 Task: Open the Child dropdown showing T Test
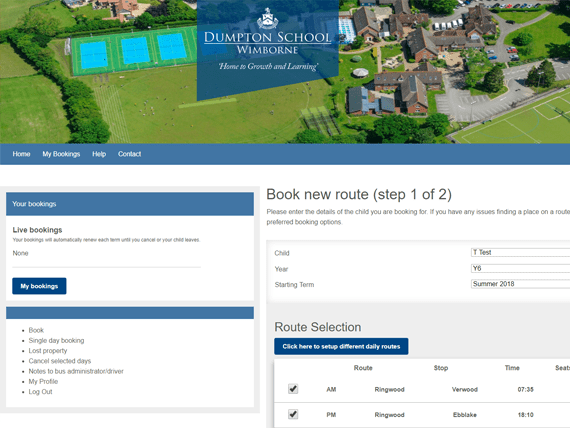point(520,252)
